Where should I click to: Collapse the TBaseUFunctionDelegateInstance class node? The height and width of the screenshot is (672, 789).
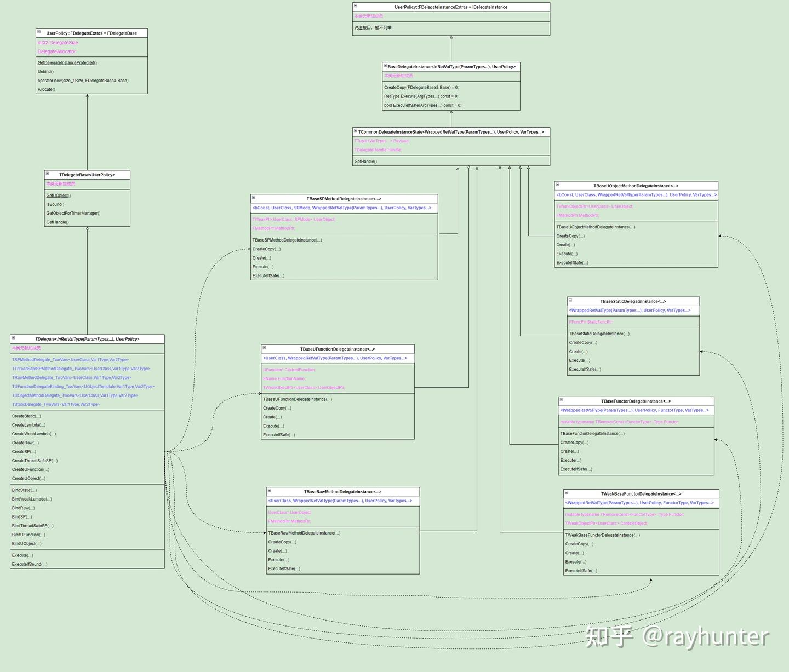point(264,348)
